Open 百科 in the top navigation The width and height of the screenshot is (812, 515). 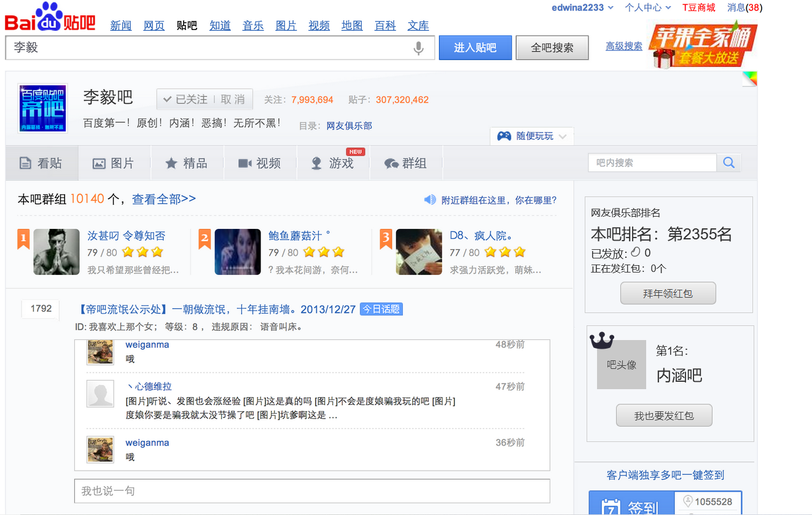385,26
